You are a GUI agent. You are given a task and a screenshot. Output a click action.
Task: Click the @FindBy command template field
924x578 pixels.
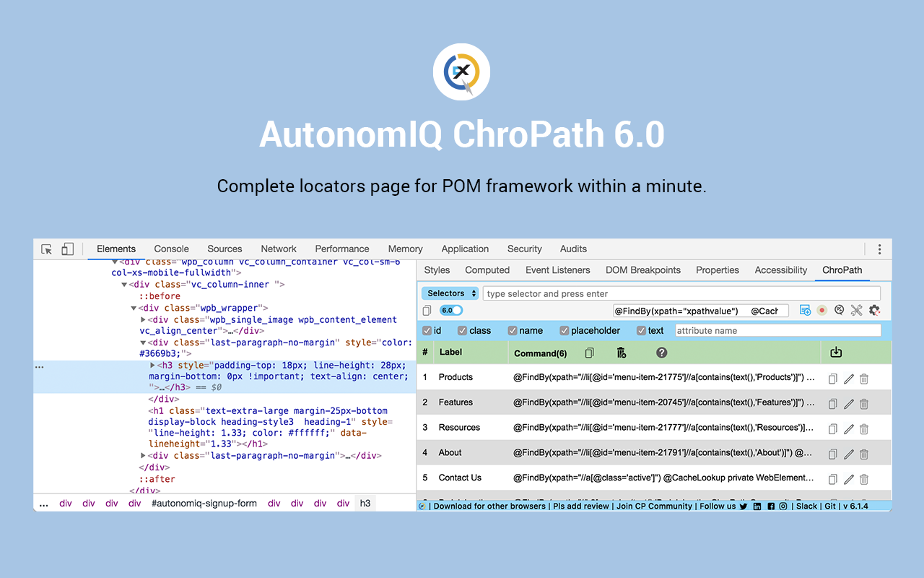(700, 311)
